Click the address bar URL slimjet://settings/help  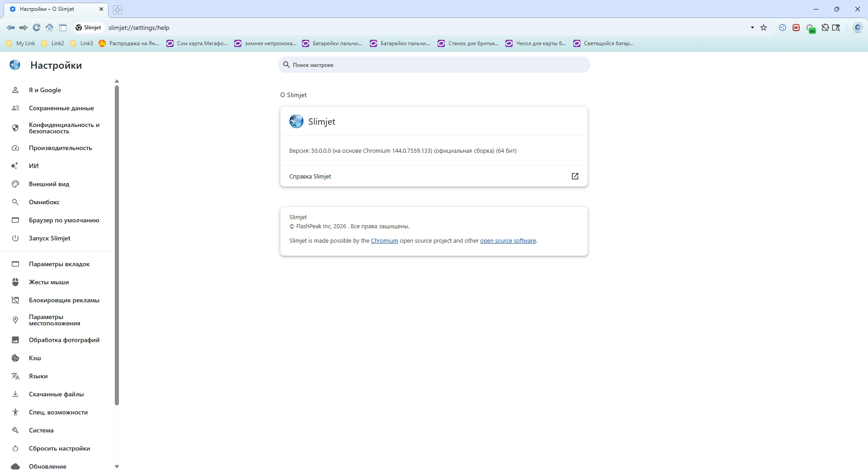point(139,28)
